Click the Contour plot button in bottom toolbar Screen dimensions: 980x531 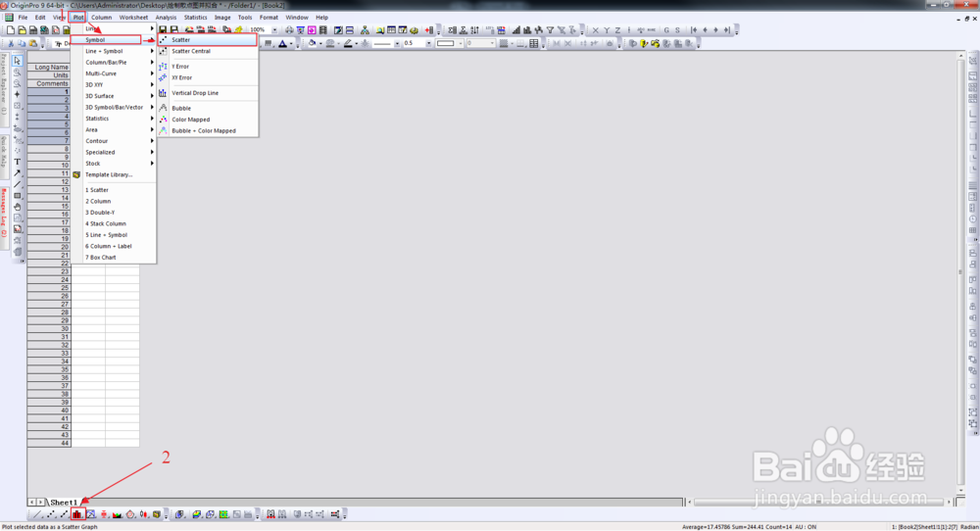point(223,514)
